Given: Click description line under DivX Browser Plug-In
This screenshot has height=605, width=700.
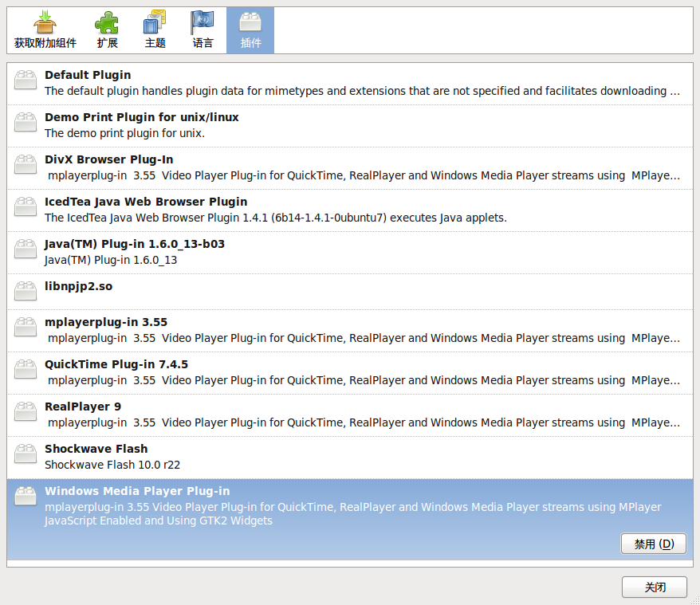Looking at the screenshot, I should pyautogui.click(x=364, y=175).
